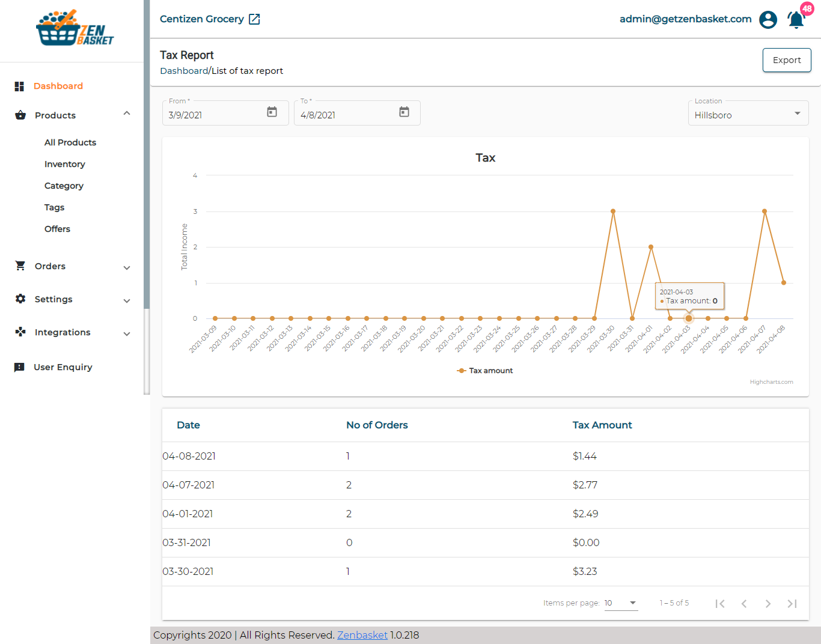The width and height of the screenshot is (821, 644).
Task: Click the admin user profile icon
Action: [x=768, y=20]
